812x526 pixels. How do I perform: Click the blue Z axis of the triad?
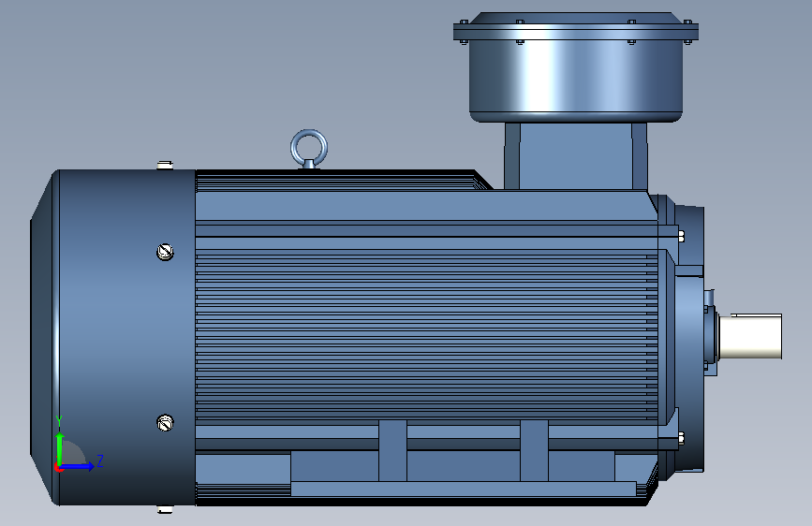(x=78, y=466)
